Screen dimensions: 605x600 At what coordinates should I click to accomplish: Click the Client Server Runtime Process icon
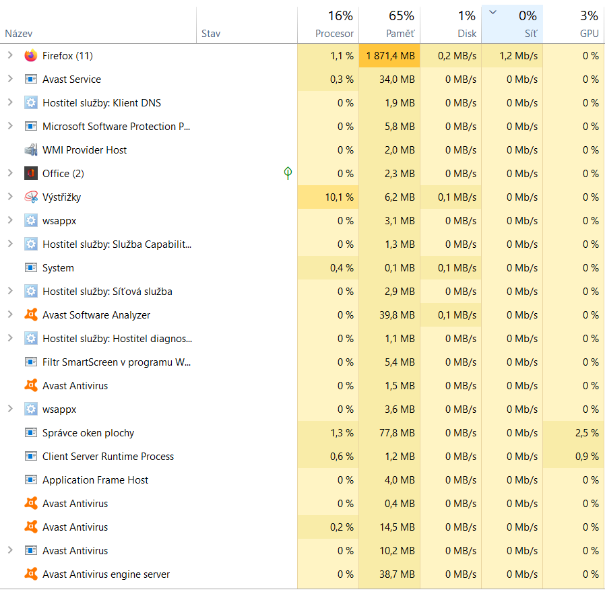pyautogui.click(x=31, y=456)
